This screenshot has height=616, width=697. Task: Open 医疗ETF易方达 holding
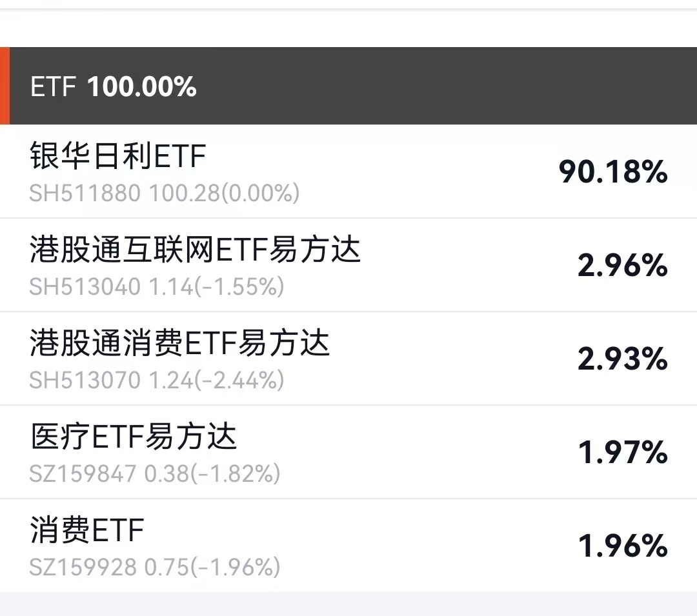[x=134, y=436]
